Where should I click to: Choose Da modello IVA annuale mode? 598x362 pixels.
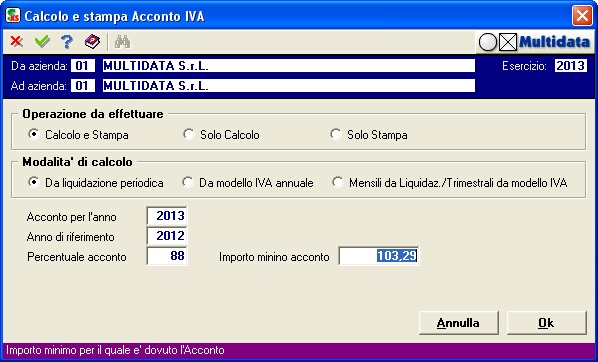pyautogui.click(x=248, y=183)
